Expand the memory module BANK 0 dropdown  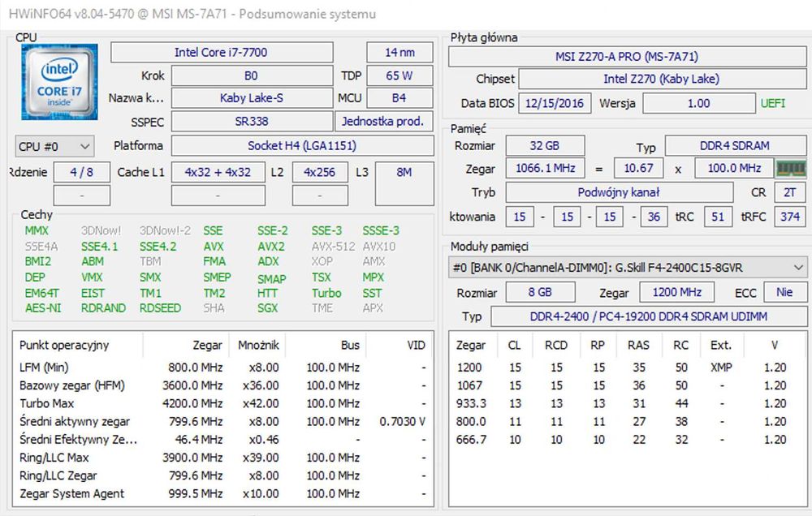(627, 268)
